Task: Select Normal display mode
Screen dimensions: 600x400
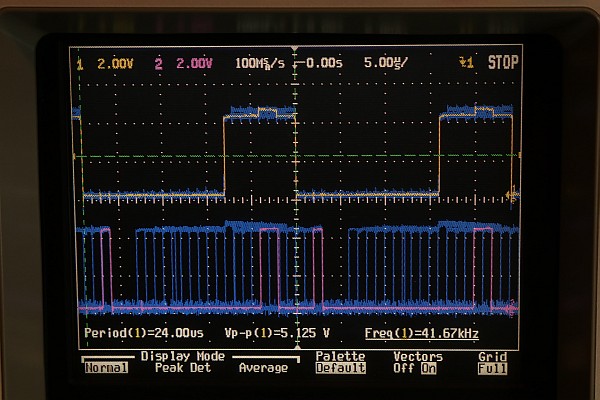Action: (x=106, y=368)
